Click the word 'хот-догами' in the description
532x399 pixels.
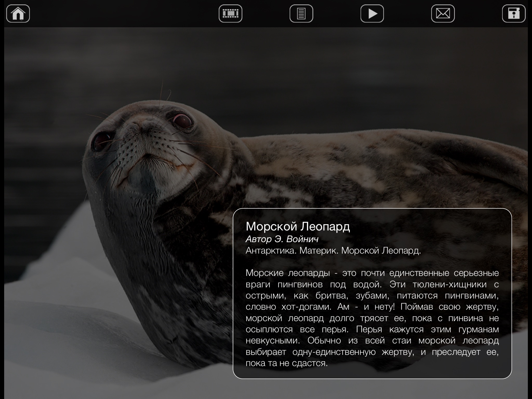click(x=306, y=307)
